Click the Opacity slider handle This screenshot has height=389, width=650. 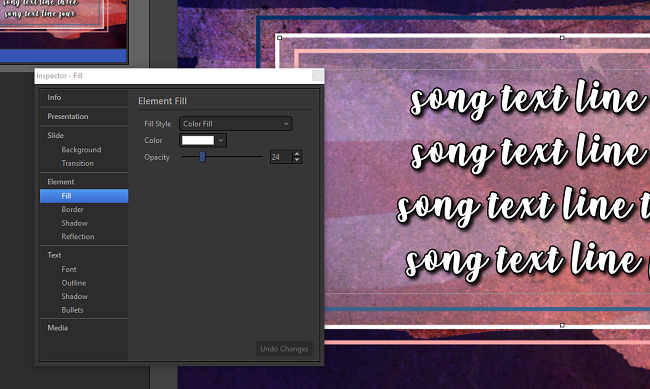pyautogui.click(x=202, y=157)
